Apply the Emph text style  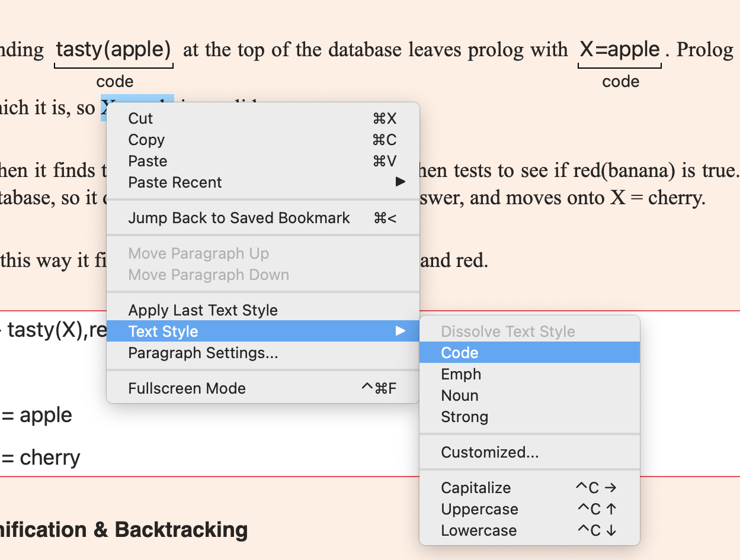pos(462,374)
